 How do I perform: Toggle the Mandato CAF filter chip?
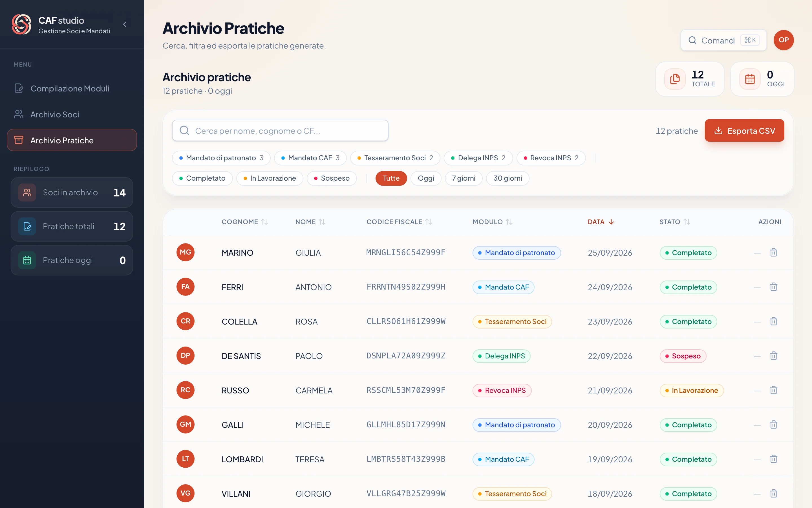[310, 158]
